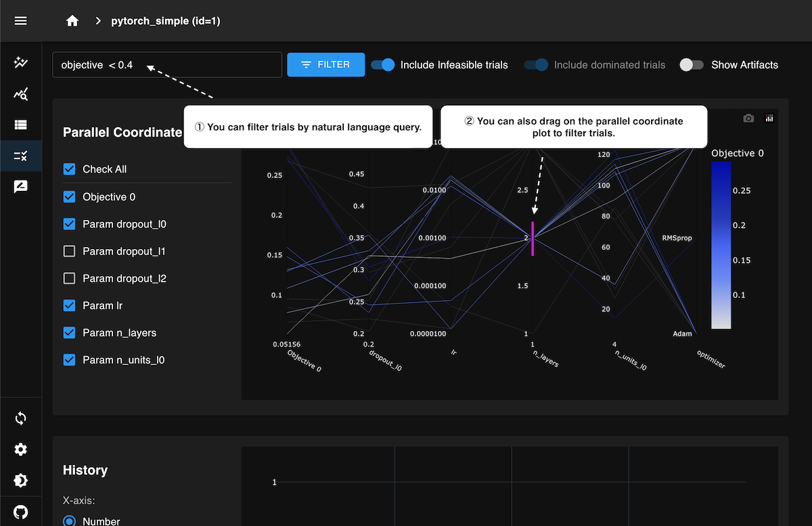
Task: Open the History analytics sidebar icon
Action: tap(20, 63)
